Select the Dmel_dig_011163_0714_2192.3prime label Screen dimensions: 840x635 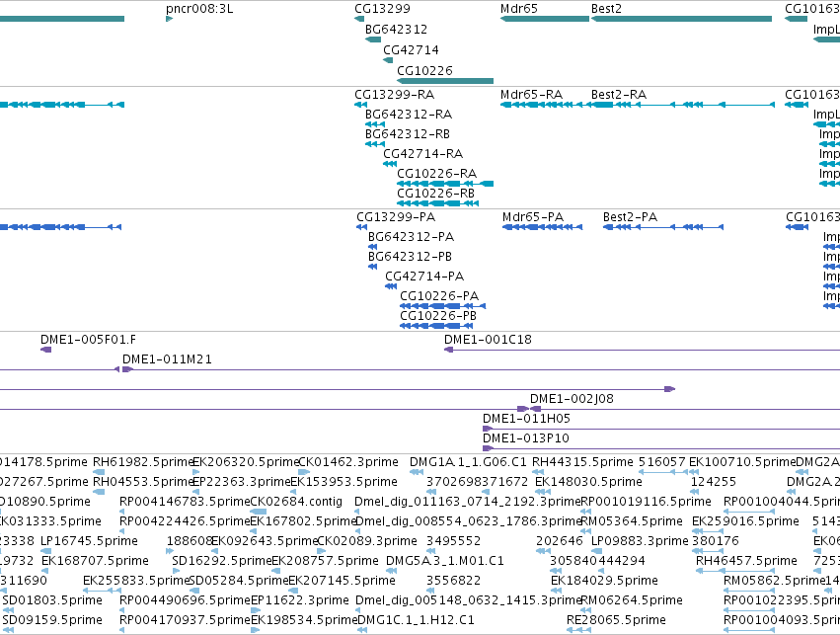[468, 502]
